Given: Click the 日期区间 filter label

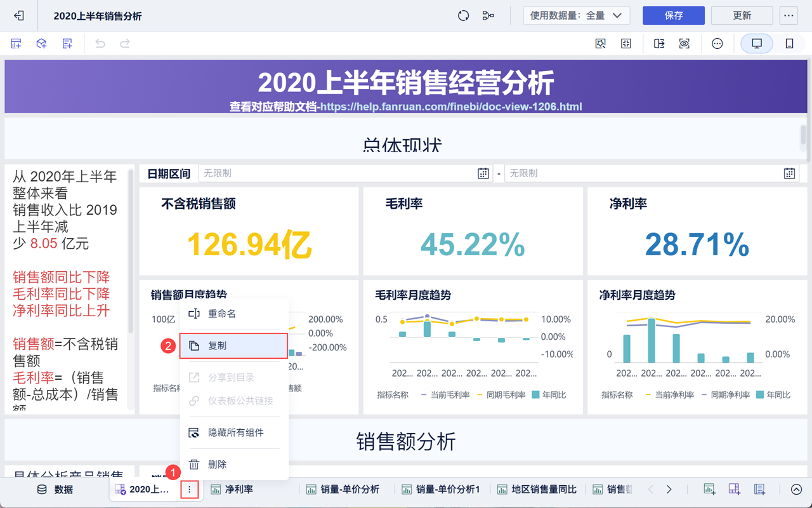Looking at the screenshot, I should pyautogui.click(x=169, y=173).
